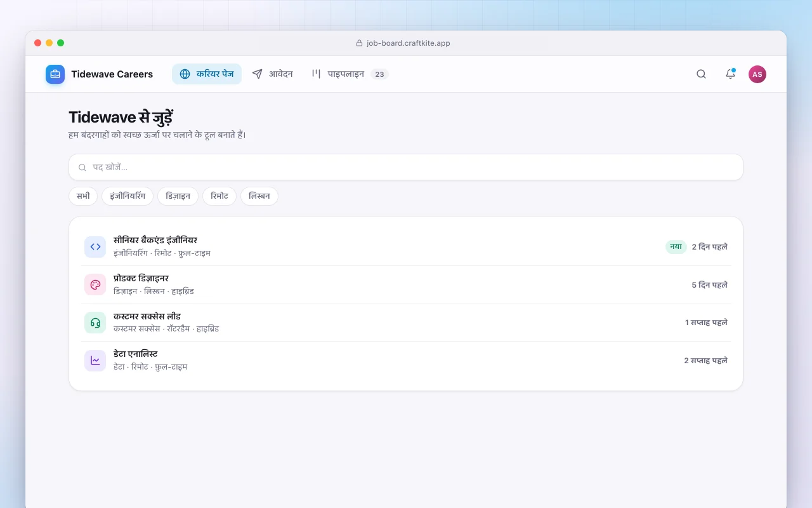This screenshot has height=508, width=812.
Task: Switch to the करियर पेज tab
Action: 207,74
